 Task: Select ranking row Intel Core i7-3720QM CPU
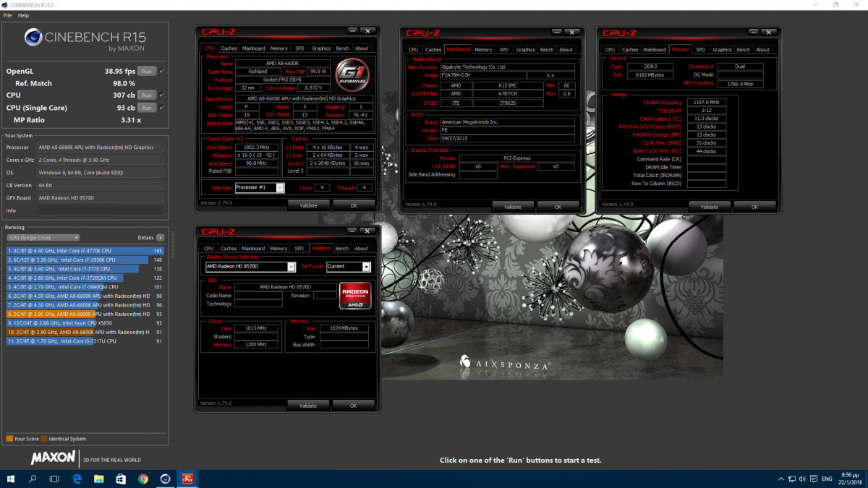coord(85,278)
